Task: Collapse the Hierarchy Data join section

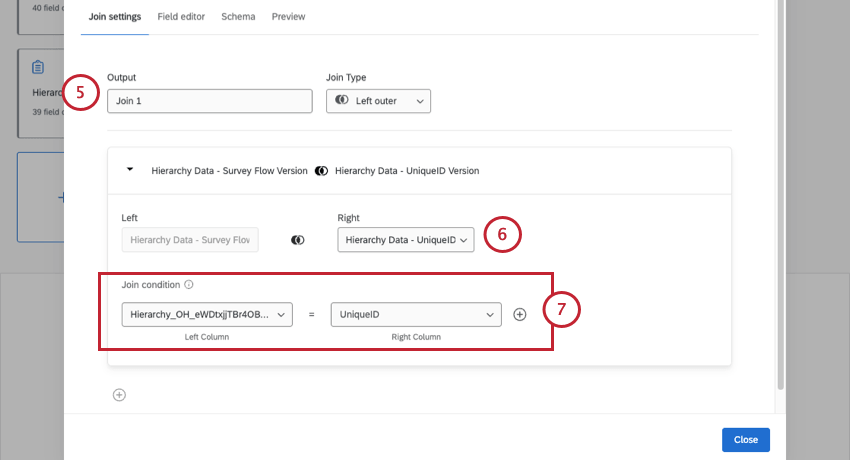Action: [x=130, y=170]
